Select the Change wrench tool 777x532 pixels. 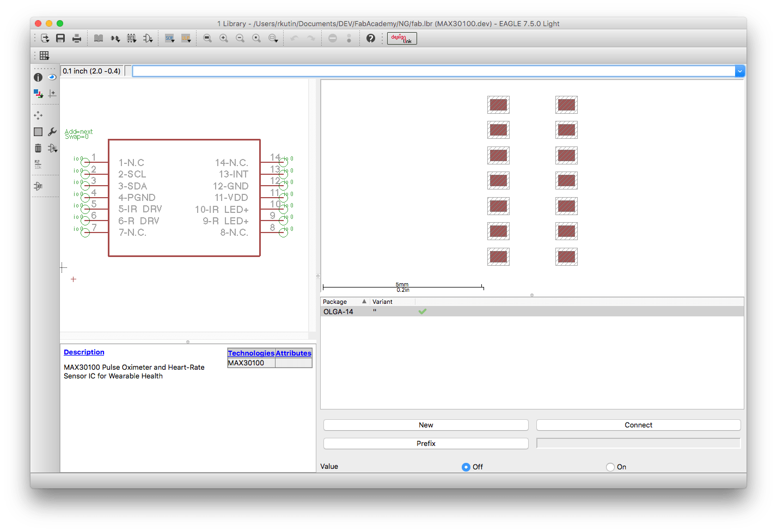click(52, 132)
